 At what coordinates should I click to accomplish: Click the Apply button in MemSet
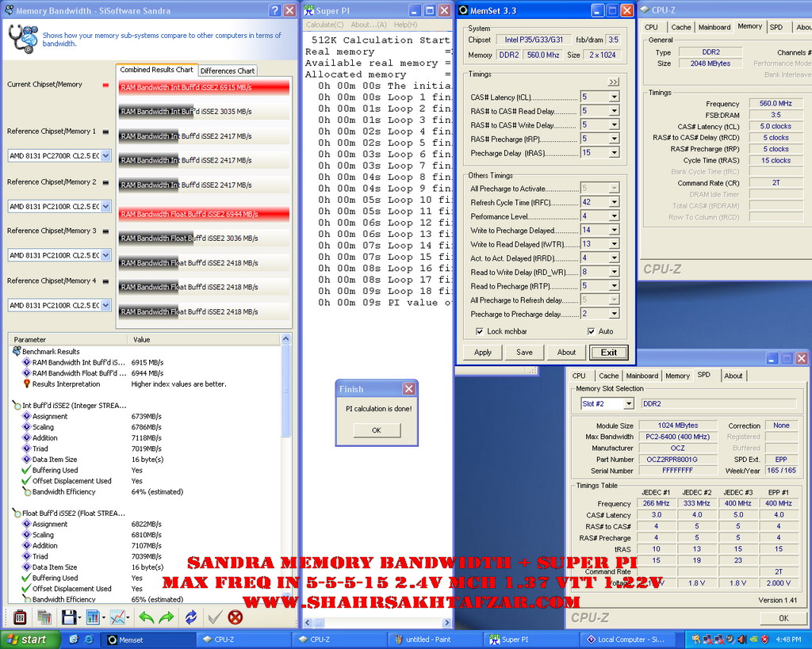pyautogui.click(x=483, y=352)
